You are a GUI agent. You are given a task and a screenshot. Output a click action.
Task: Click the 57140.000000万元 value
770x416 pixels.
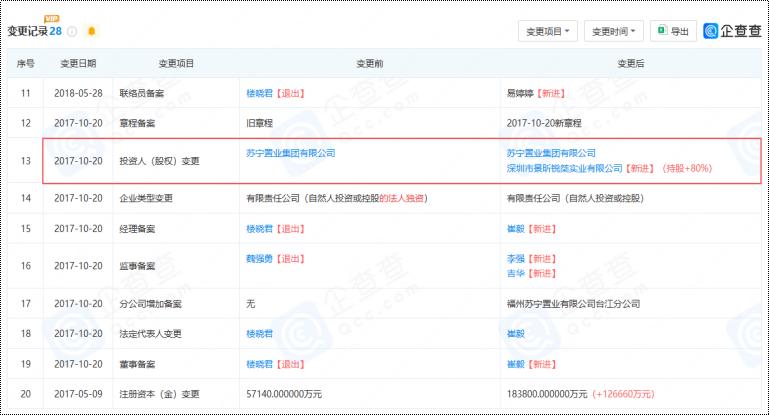click(284, 394)
